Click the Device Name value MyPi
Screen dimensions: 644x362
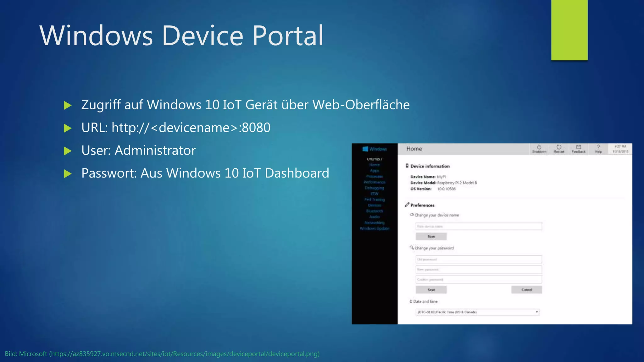point(441,177)
